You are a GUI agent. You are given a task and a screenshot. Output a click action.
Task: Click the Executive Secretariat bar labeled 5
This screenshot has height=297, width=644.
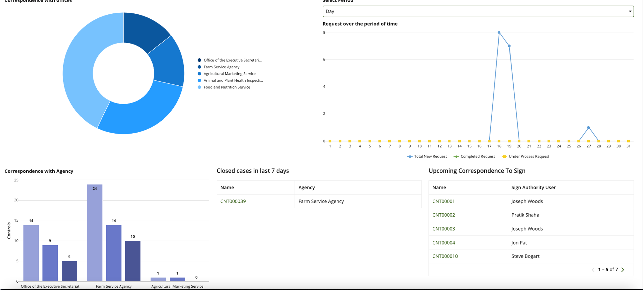tap(69, 271)
